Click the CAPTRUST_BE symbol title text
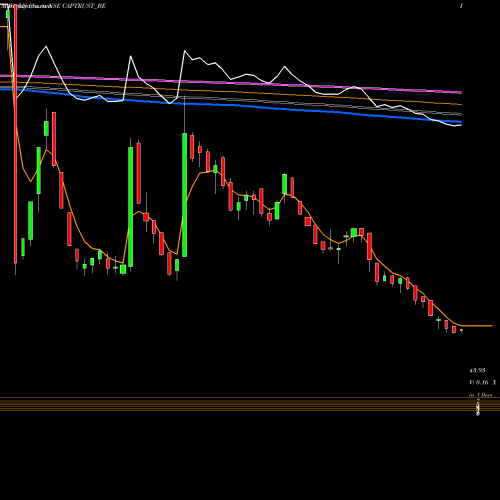 point(84,6)
